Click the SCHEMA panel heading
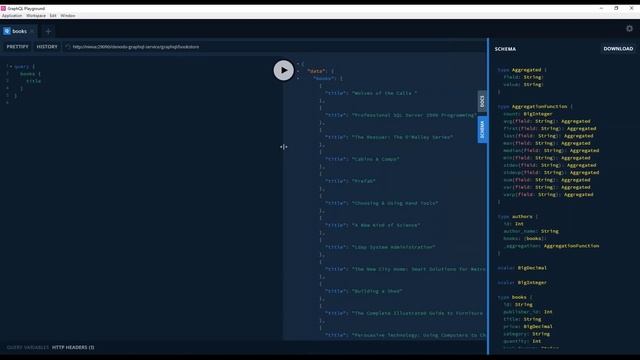The height and width of the screenshot is (360, 640). pyautogui.click(x=505, y=49)
